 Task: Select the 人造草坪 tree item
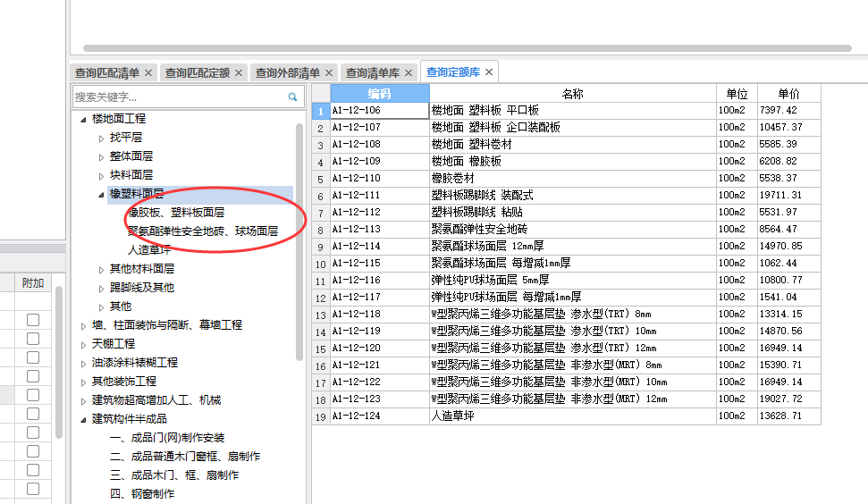[149, 250]
